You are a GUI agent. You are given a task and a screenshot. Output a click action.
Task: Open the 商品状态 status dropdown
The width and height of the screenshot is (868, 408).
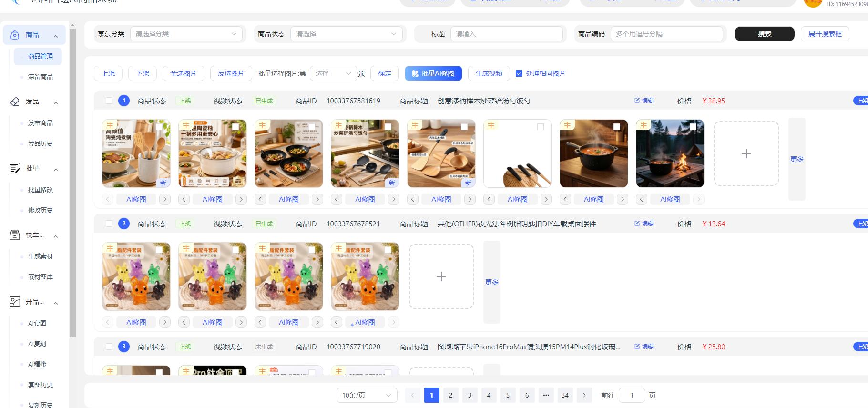click(347, 34)
